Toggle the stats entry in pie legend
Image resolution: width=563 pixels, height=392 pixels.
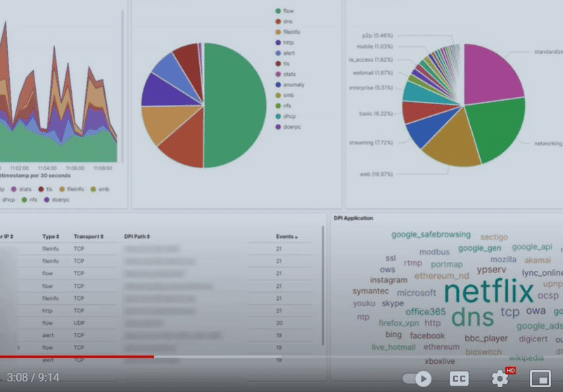pos(285,74)
